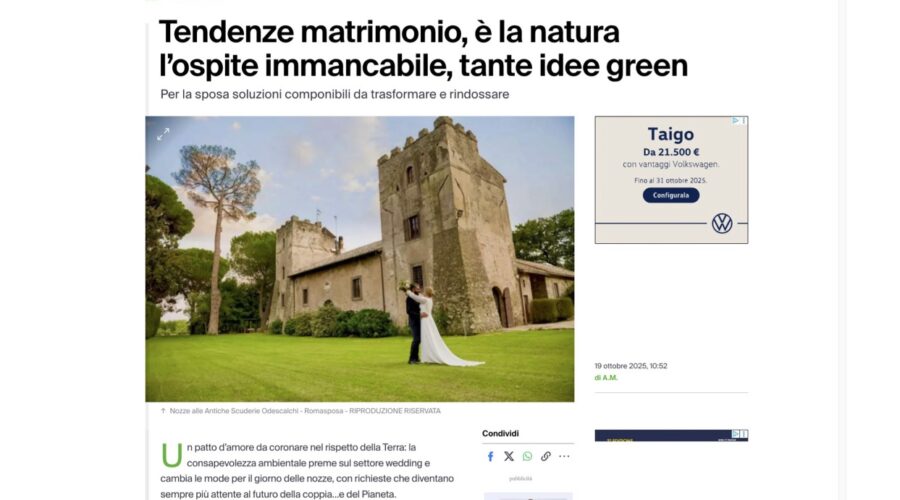Expand the wedding photo to fullscreen
This screenshot has height=500, width=900.
pyautogui.click(x=163, y=134)
